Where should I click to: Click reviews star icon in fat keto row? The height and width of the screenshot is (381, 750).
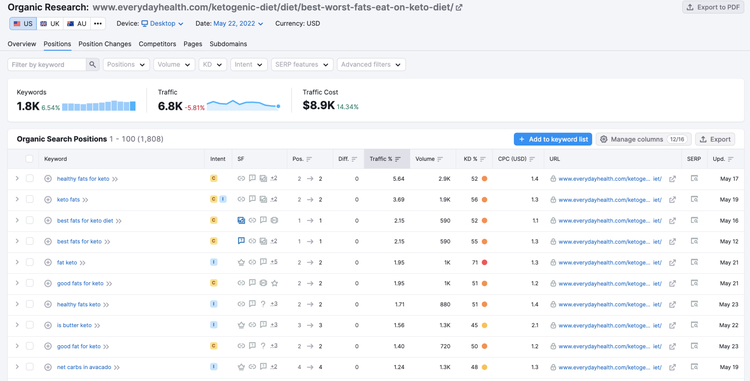pos(241,262)
